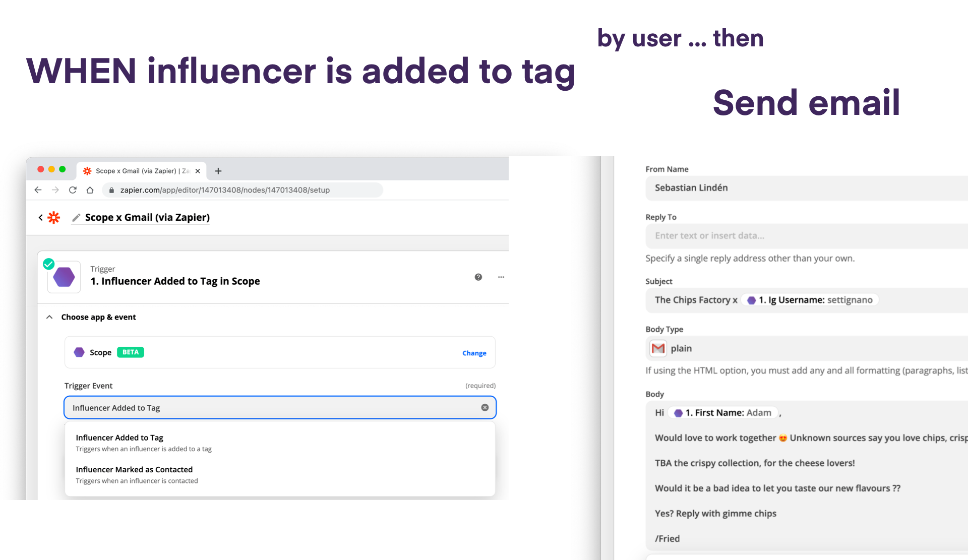Click the yellow macOS minimize dot

coord(51,169)
